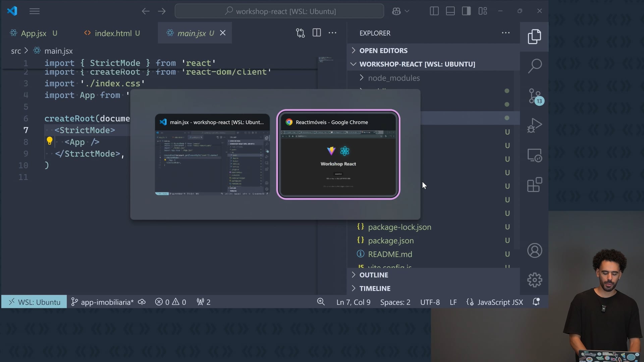Expand the OUTLINE section
644x362 pixels.
tap(373, 275)
